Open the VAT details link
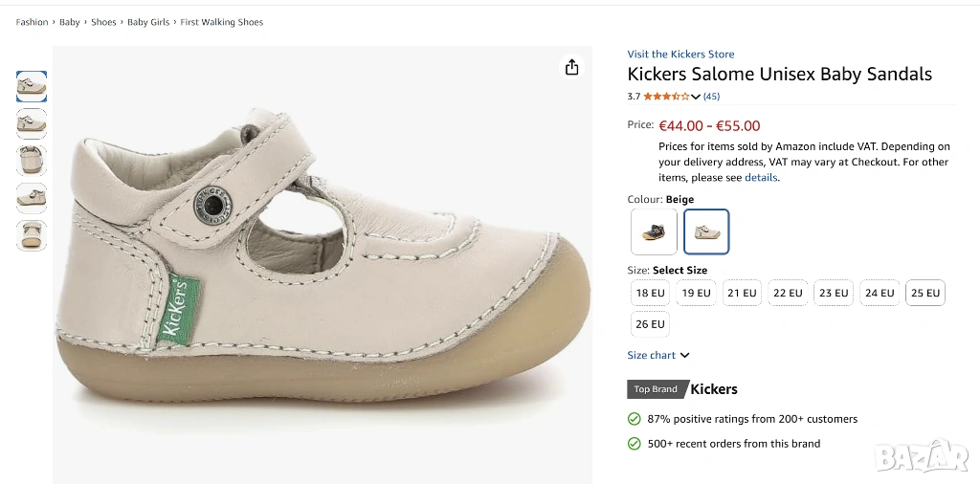980x484 pixels. (761, 178)
